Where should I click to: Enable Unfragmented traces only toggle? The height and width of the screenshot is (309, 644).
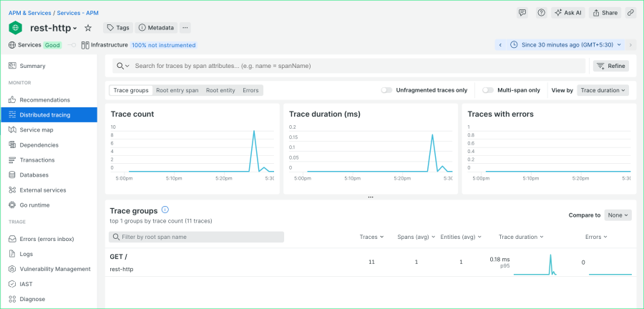click(386, 91)
